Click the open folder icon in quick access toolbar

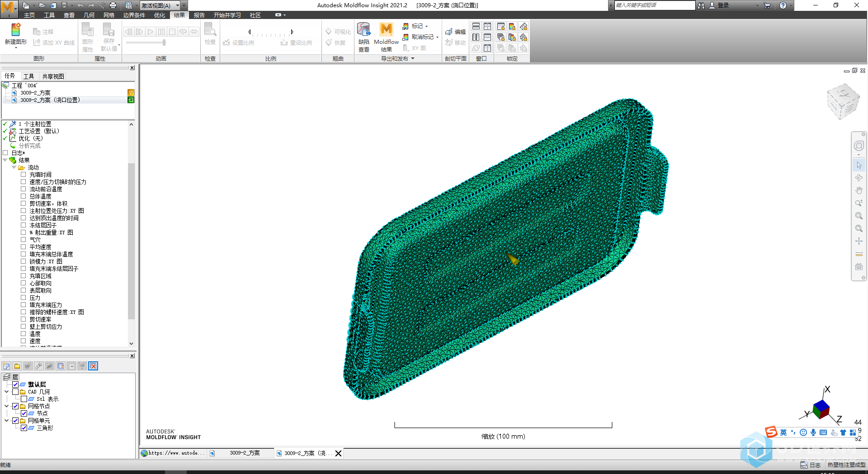42,5
